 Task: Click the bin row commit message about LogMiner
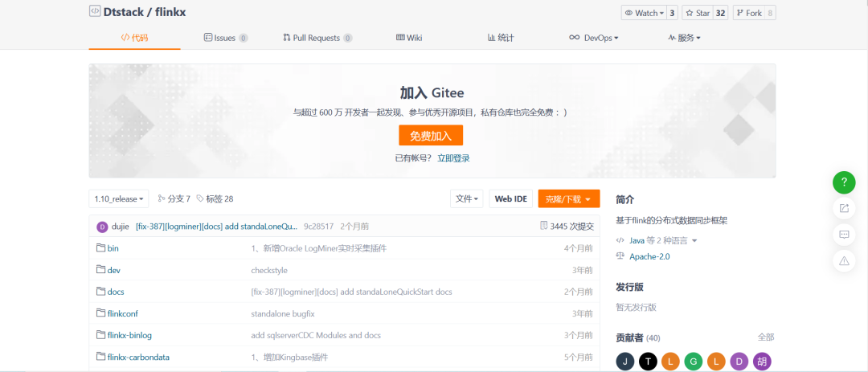click(318, 248)
